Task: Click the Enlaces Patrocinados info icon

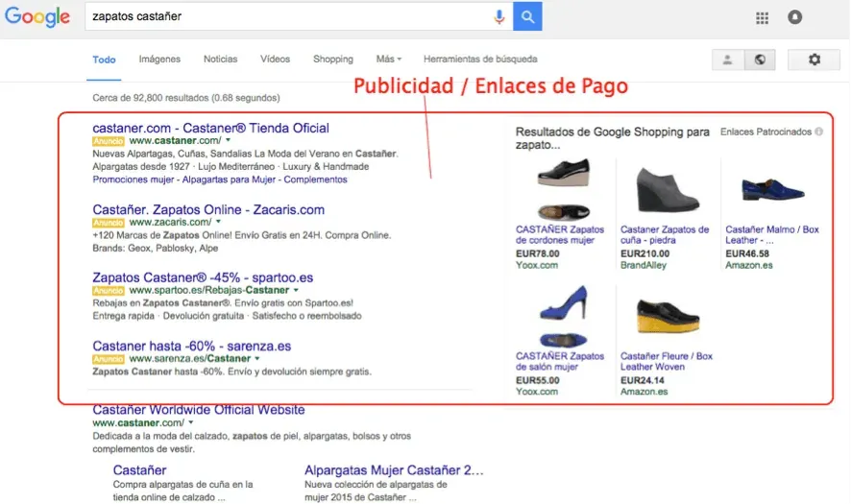Action: tap(819, 132)
